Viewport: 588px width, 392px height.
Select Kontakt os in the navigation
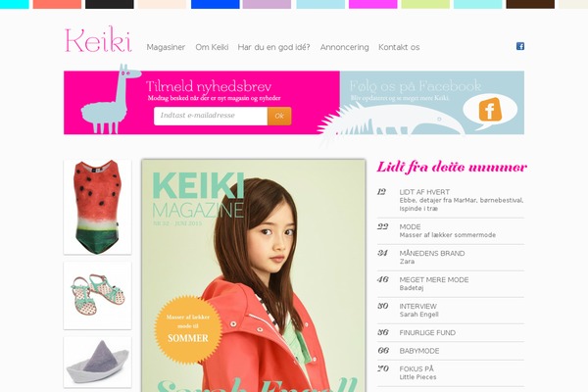click(399, 47)
